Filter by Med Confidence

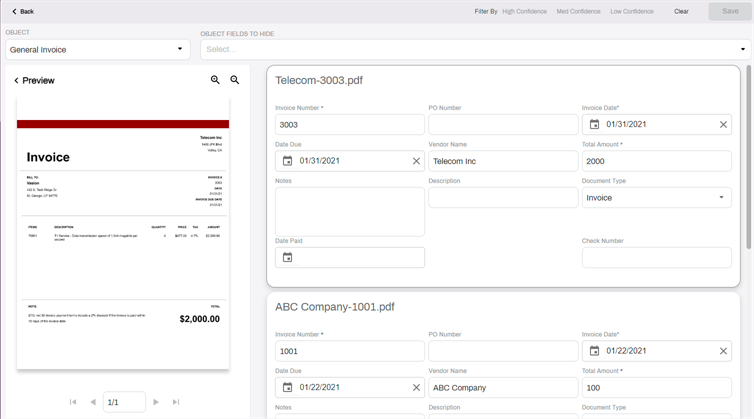pyautogui.click(x=578, y=11)
